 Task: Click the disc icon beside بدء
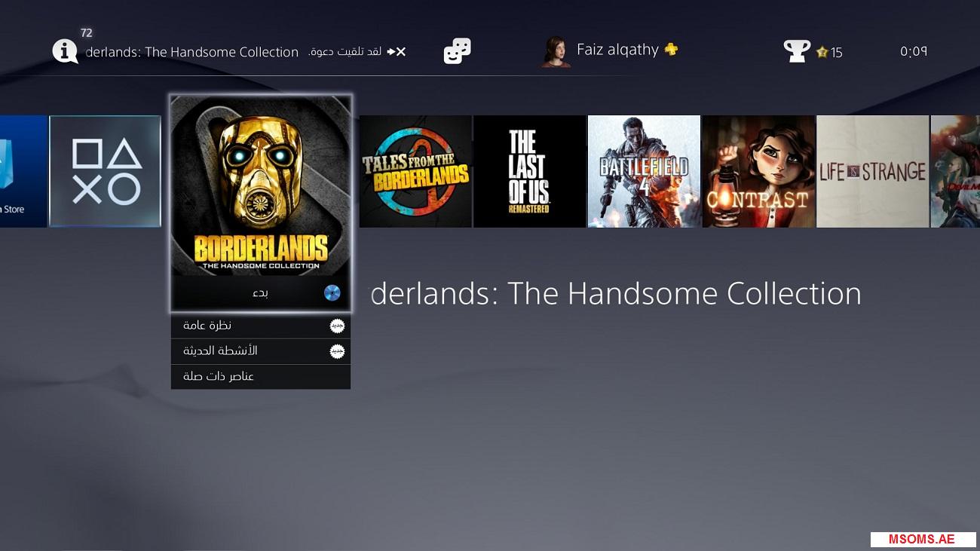pos(332,293)
